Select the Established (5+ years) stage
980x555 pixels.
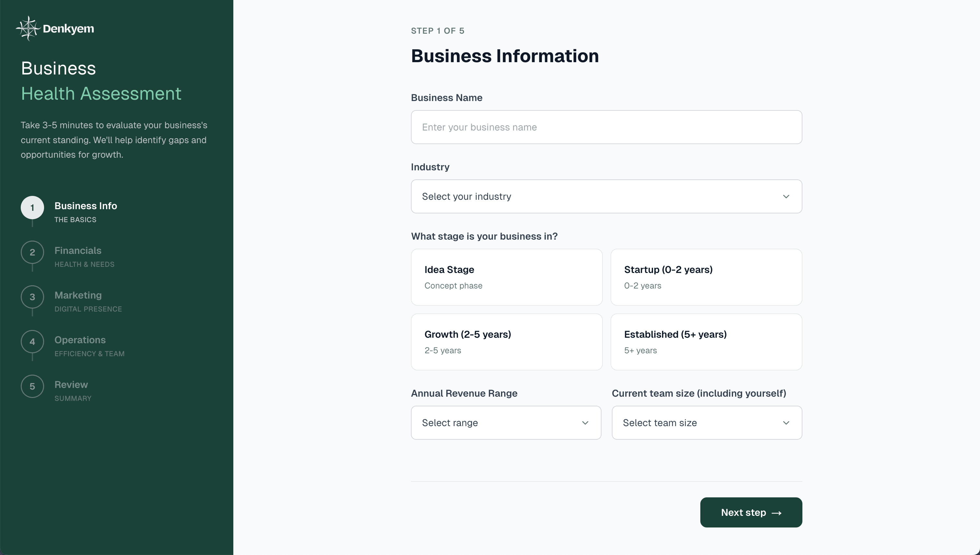pyautogui.click(x=706, y=342)
